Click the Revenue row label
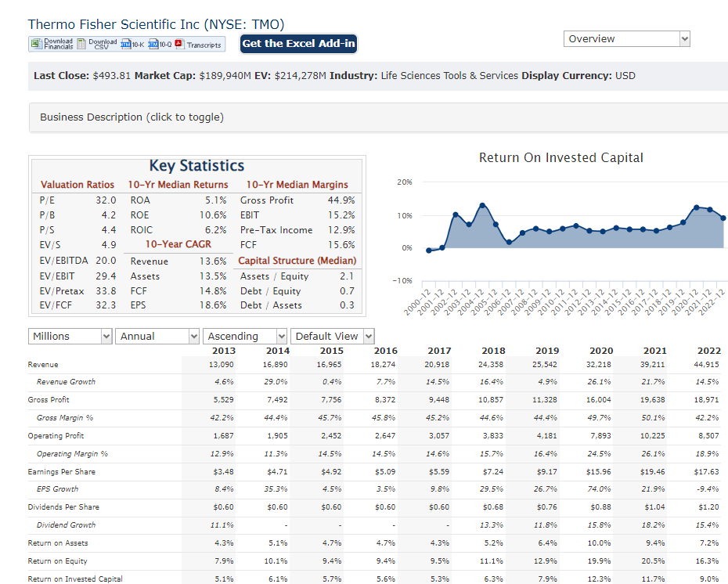This screenshot has width=728, height=584. click(43, 365)
